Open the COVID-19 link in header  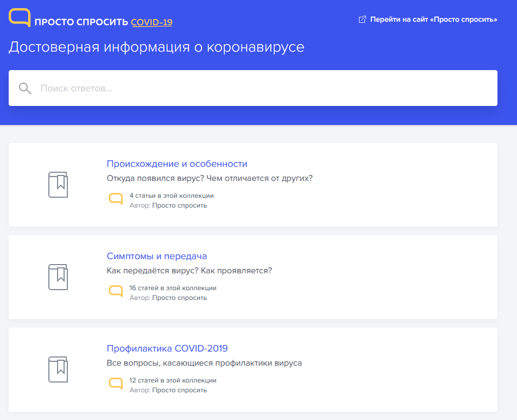point(152,22)
